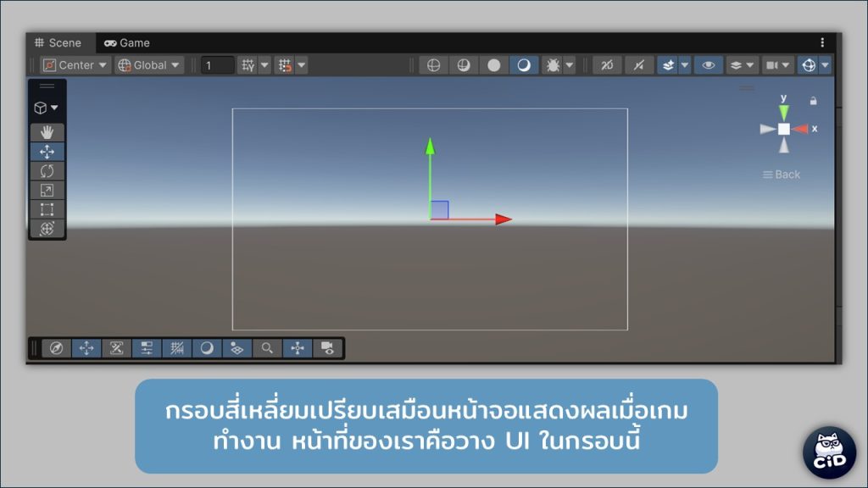Open the Center pivot mode dropdown
Viewport: 868px width, 488px height.
(76, 65)
